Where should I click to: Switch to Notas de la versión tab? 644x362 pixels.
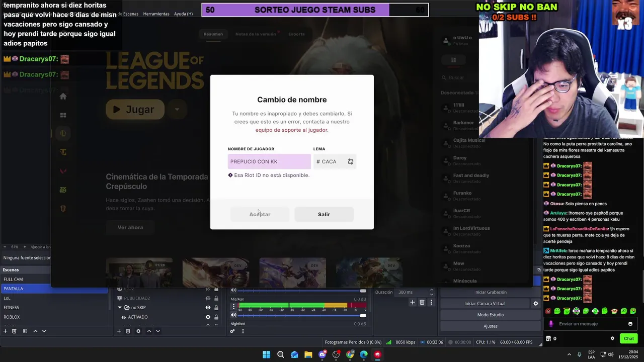pyautogui.click(x=256, y=34)
